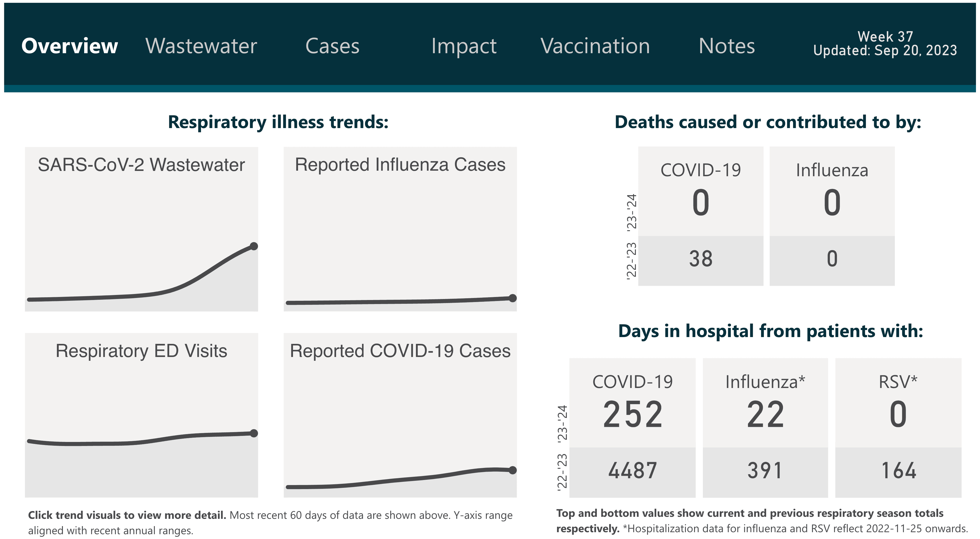980x539 pixels.
Task: View the Respiratory ED Visits trend chart
Action: click(141, 415)
